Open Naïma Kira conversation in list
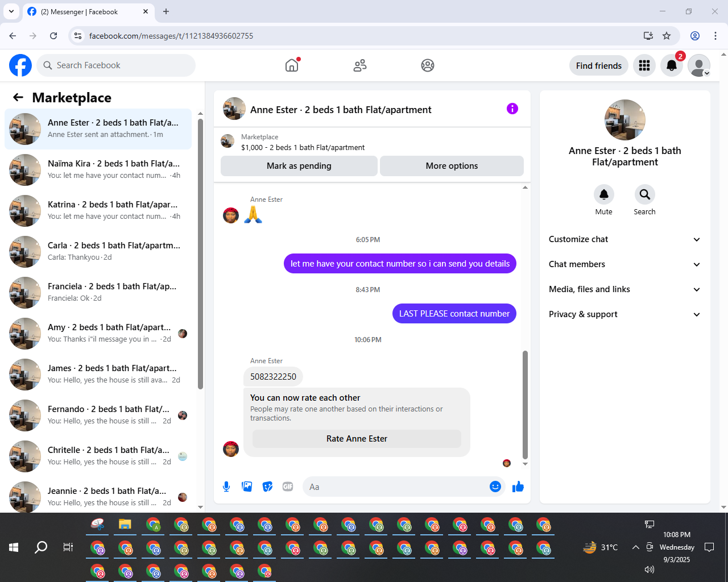This screenshot has width=728, height=582. 98,170
